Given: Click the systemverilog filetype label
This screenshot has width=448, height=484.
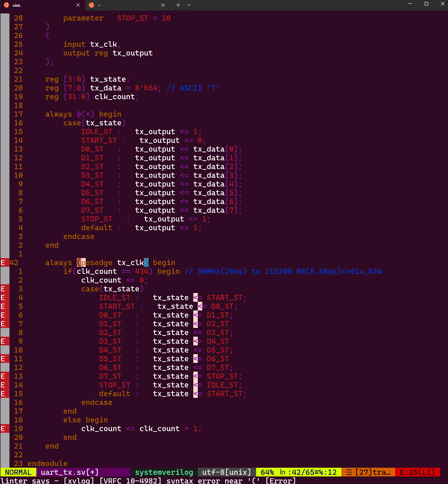Looking at the screenshot, I should 164,472.
